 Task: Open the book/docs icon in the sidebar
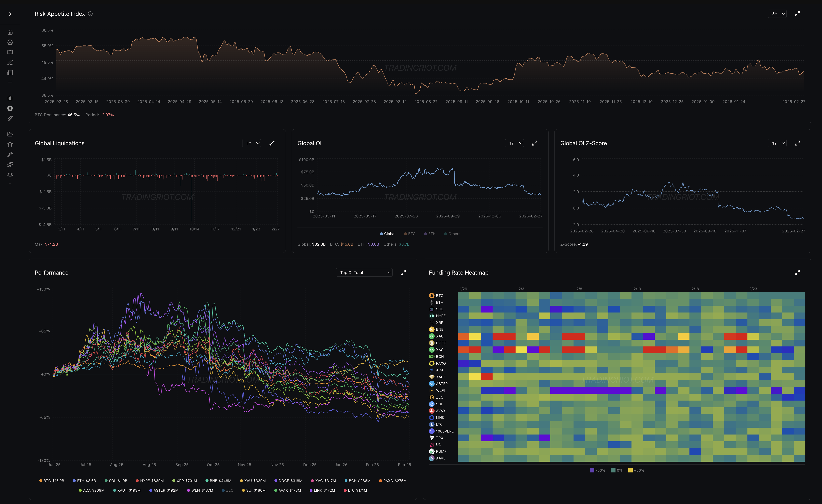10,52
